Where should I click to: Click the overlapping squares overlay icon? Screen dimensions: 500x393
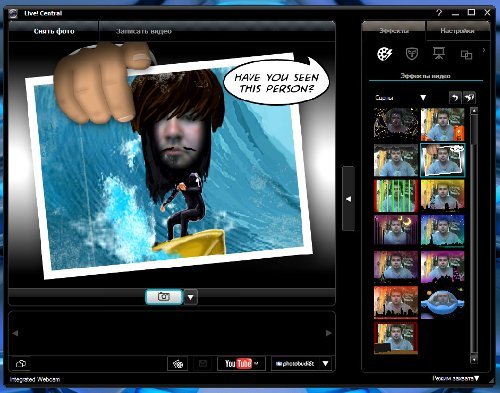[466, 54]
